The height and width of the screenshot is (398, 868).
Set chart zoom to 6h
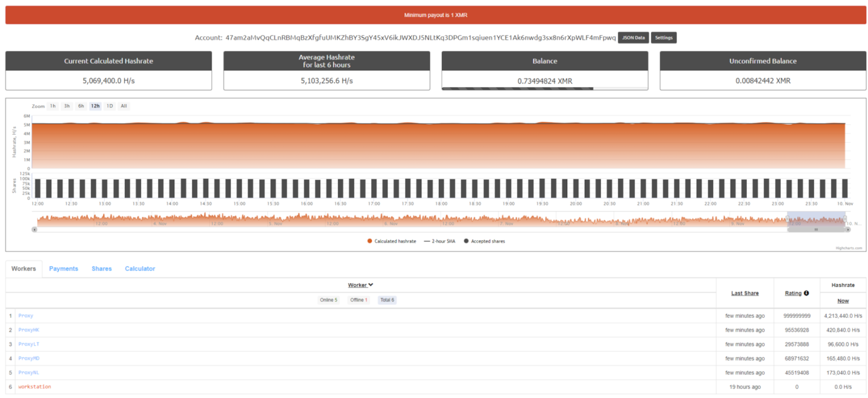81,106
